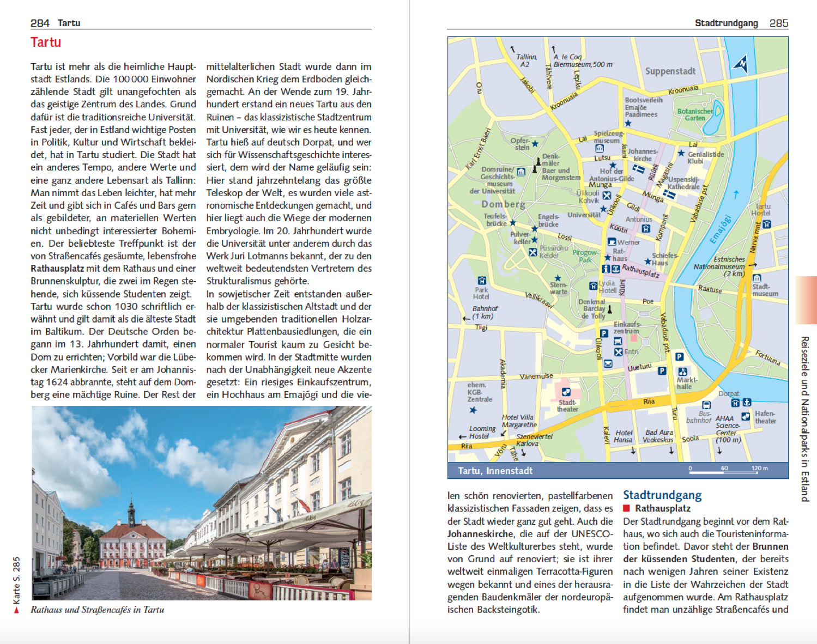Click the 'Emajõgi' river label
817x644 pixels.
721,230
